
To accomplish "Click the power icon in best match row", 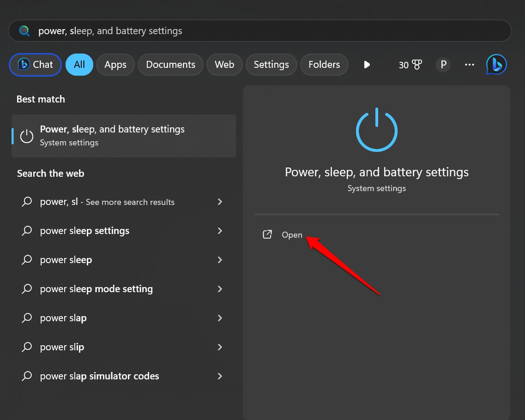I will 27,136.
